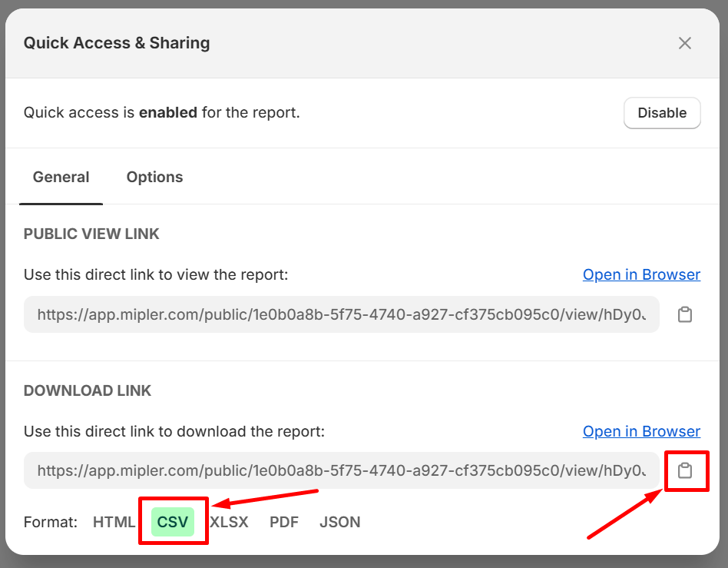The height and width of the screenshot is (568, 728).
Task: Copy the public view link to clipboard
Action: (x=684, y=315)
